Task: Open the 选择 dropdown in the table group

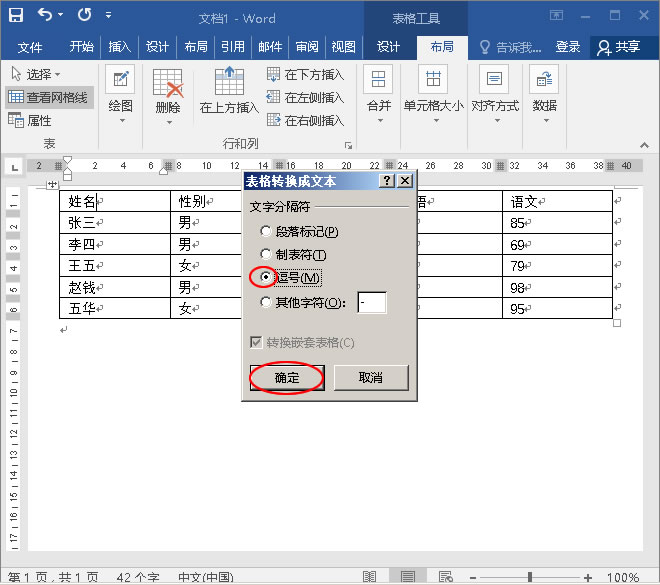Action: tap(35, 74)
